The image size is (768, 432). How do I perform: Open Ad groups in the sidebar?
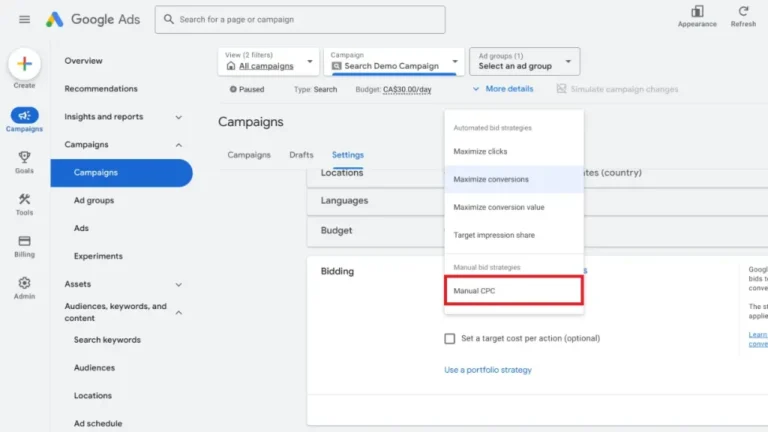[x=94, y=200]
